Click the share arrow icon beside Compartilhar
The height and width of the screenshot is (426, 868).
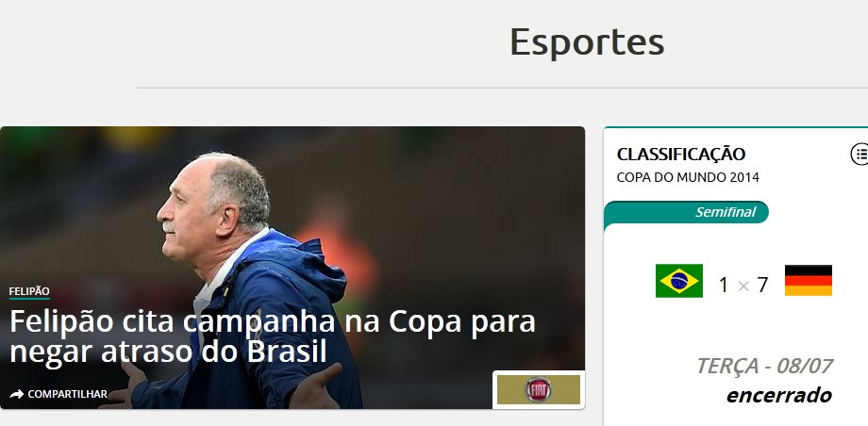17,394
